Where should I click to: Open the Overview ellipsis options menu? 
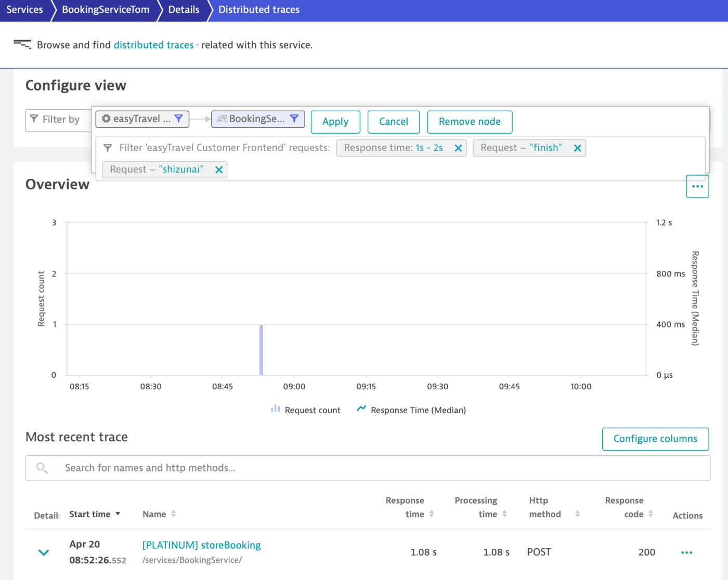point(697,186)
